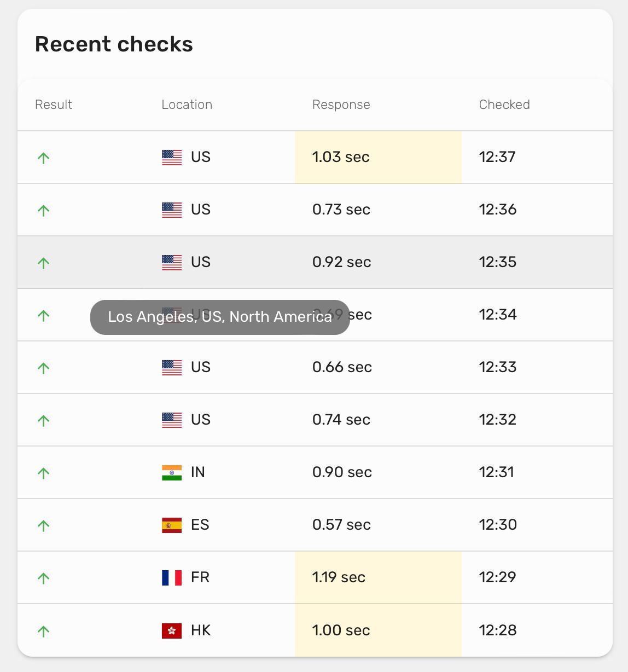This screenshot has height=672, width=628.
Task: Click the green up arrow for the 12:37 check
Action: click(x=44, y=157)
